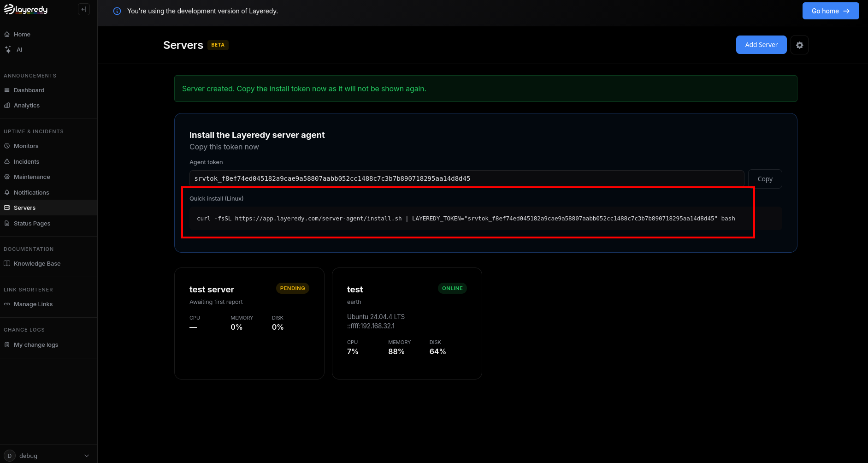Screen dimensions: 868x463
Task: Click the Notifications bell icon
Action: click(x=7, y=192)
